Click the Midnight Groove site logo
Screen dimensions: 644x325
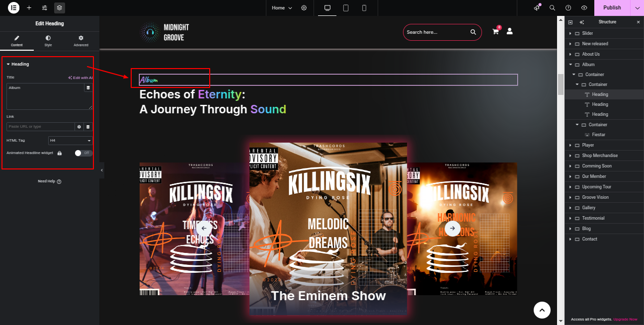164,32
